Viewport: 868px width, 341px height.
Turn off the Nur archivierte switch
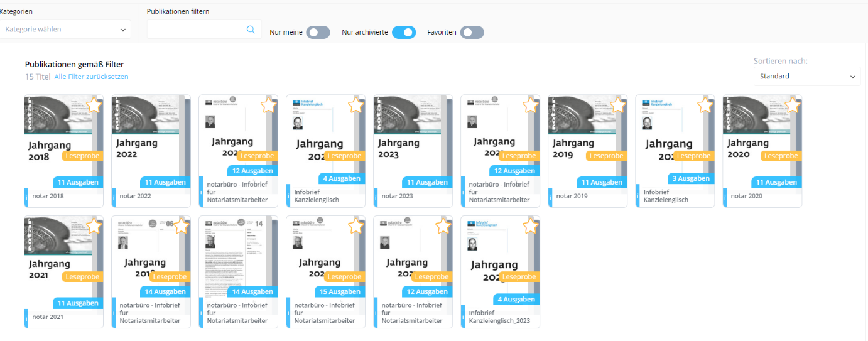[404, 33]
